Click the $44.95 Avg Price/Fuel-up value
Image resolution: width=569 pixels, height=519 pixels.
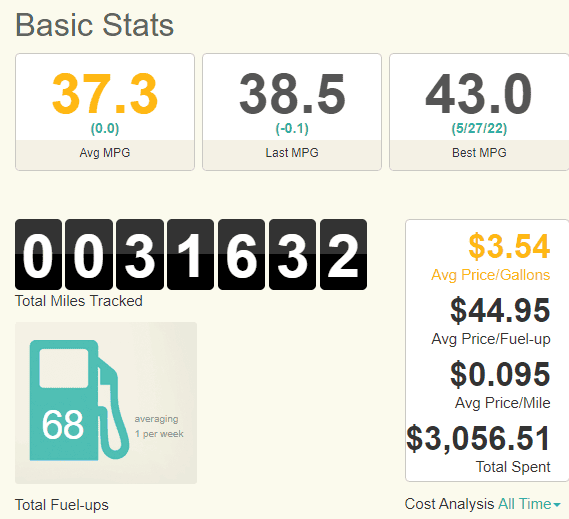click(x=500, y=311)
